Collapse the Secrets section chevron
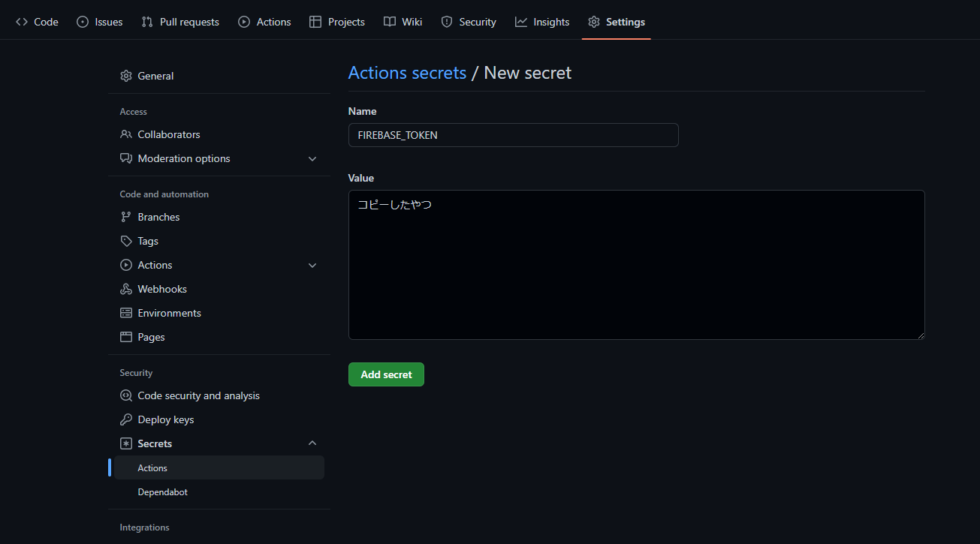 (x=312, y=443)
